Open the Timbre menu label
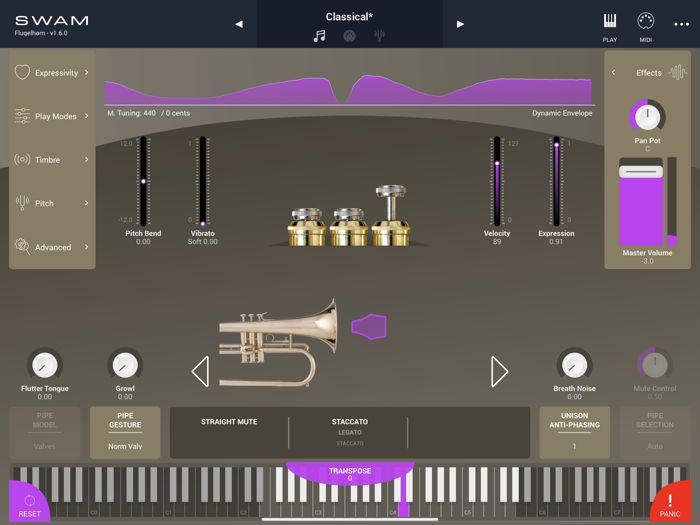The width and height of the screenshot is (700, 525). (x=47, y=160)
